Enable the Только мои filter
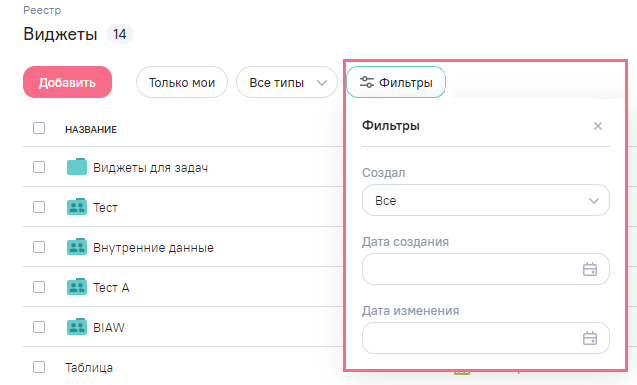The width and height of the screenshot is (637, 385). pos(182,82)
